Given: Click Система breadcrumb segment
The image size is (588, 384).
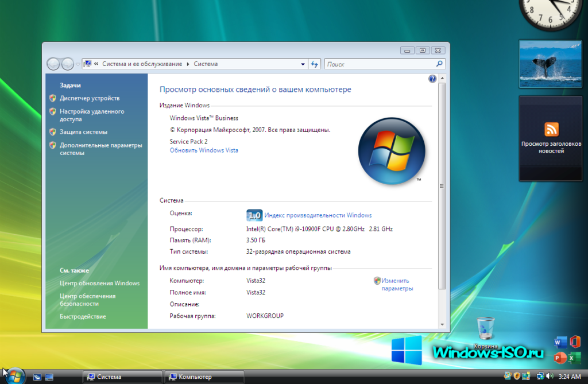Looking at the screenshot, I should tap(206, 64).
